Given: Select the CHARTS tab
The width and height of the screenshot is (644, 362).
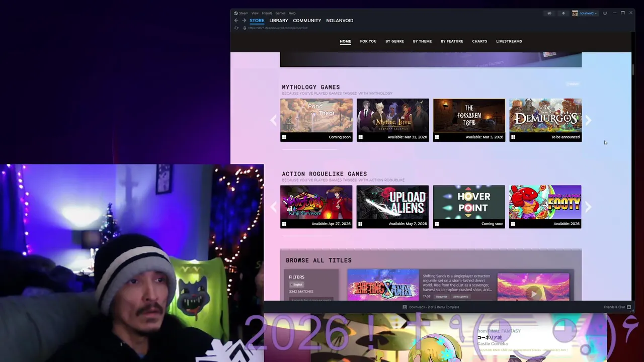Looking at the screenshot, I should tap(479, 41).
